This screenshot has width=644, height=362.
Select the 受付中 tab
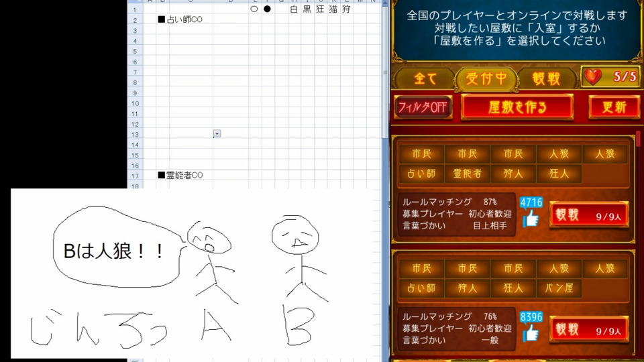pos(486,78)
